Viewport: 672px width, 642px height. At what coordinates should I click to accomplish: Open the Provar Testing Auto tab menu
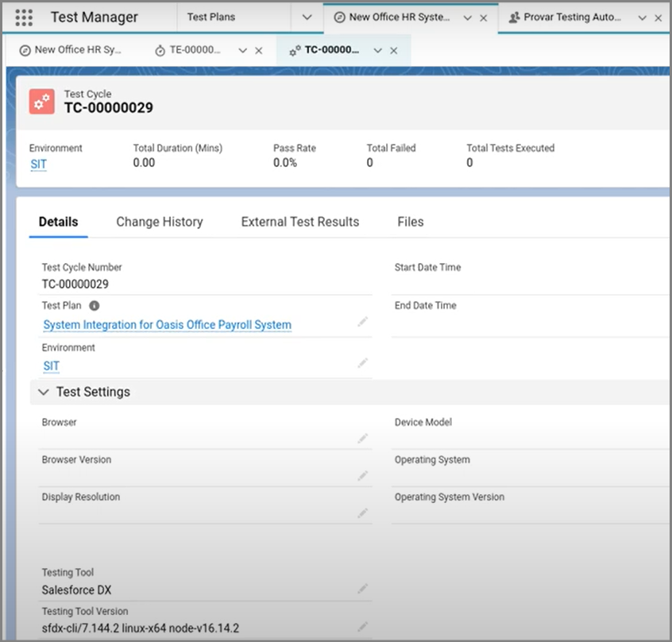642,18
